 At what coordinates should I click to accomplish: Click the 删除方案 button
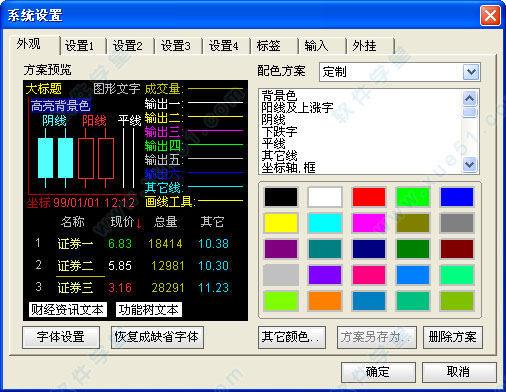tap(453, 337)
